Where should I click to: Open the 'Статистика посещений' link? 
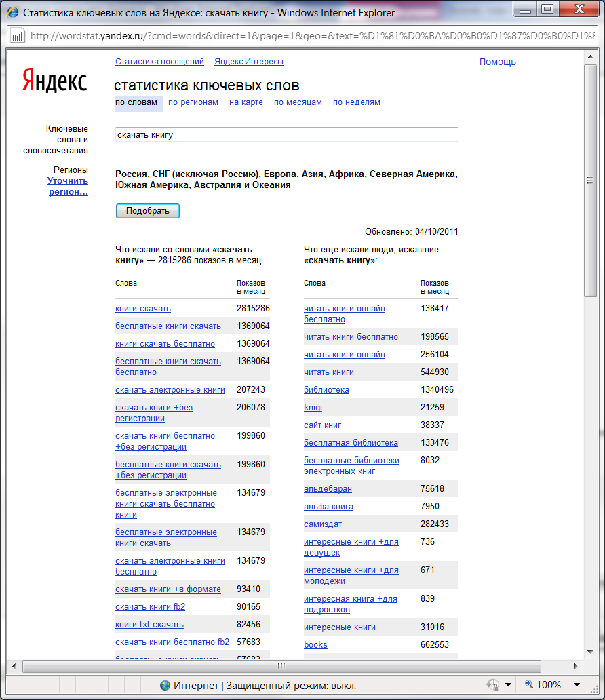tap(159, 62)
